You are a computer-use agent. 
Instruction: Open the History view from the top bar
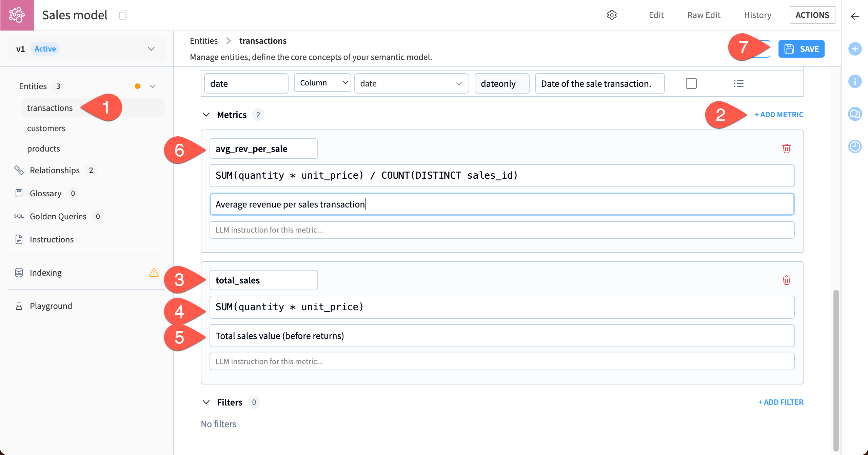pyautogui.click(x=757, y=15)
